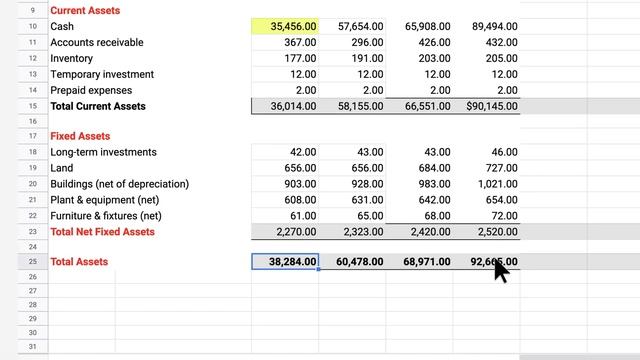Click Plant & equipment value 642.00
Viewport: 640px width, 360px height.
pos(434,200)
